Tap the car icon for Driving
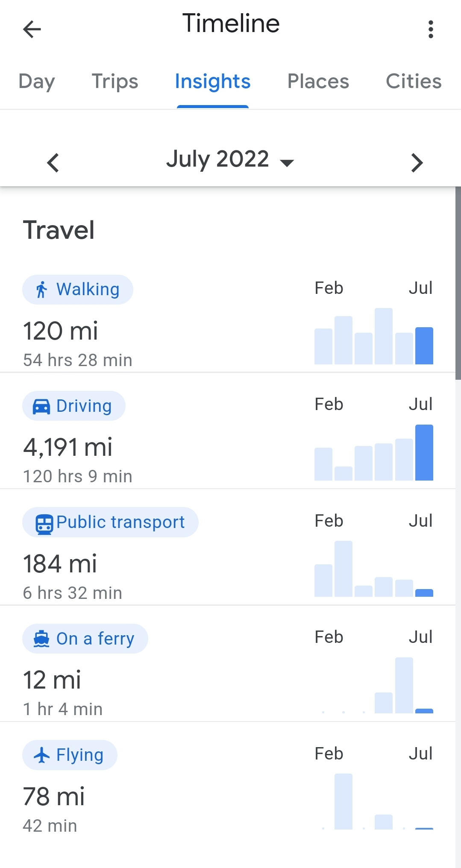This screenshot has width=461, height=868. 41,406
